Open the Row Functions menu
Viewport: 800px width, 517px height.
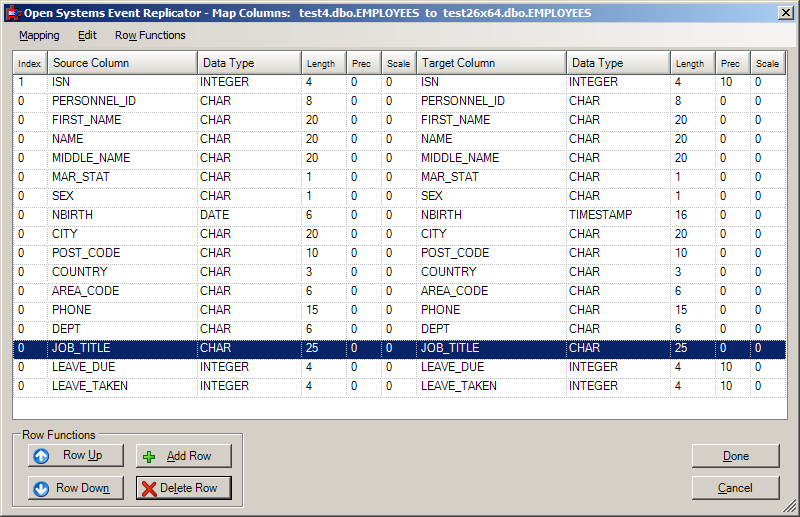pos(150,35)
